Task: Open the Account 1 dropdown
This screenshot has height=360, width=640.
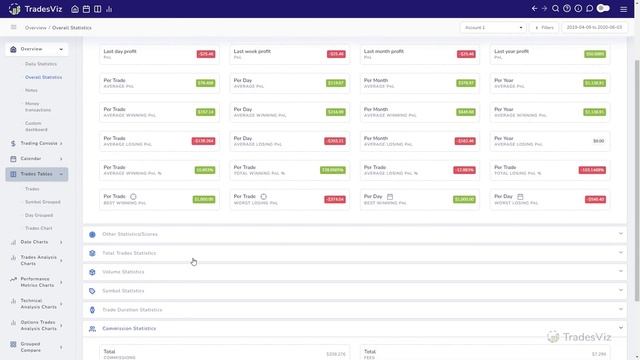Action: [x=493, y=27]
